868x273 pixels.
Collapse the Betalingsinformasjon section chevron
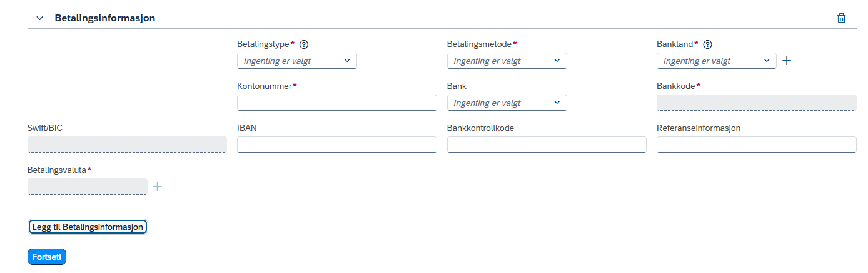[40, 18]
